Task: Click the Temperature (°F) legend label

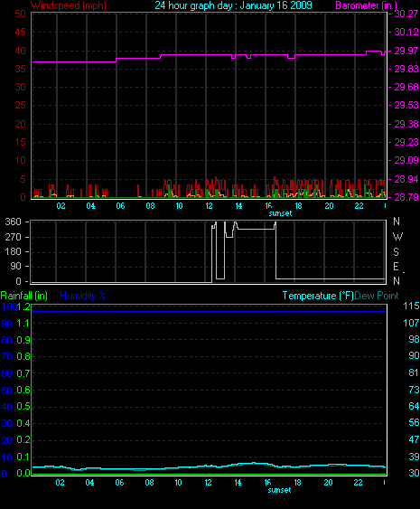Action: pyautogui.click(x=318, y=296)
